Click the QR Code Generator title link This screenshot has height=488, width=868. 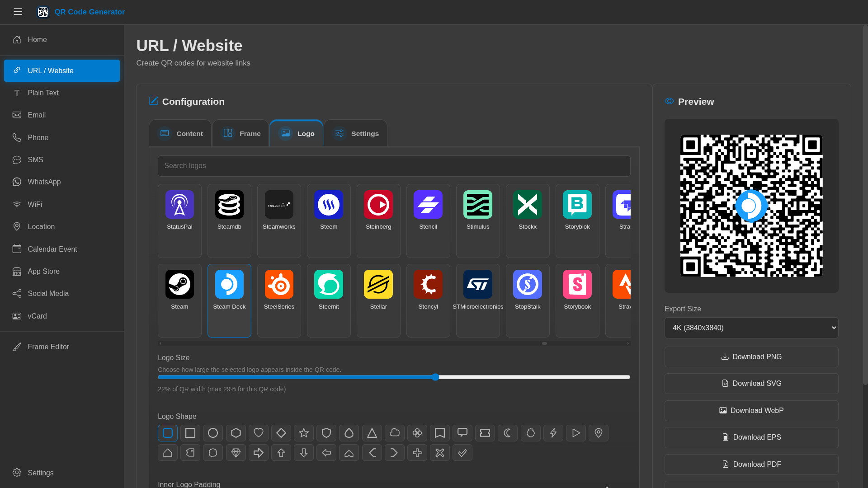tap(90, 12)
